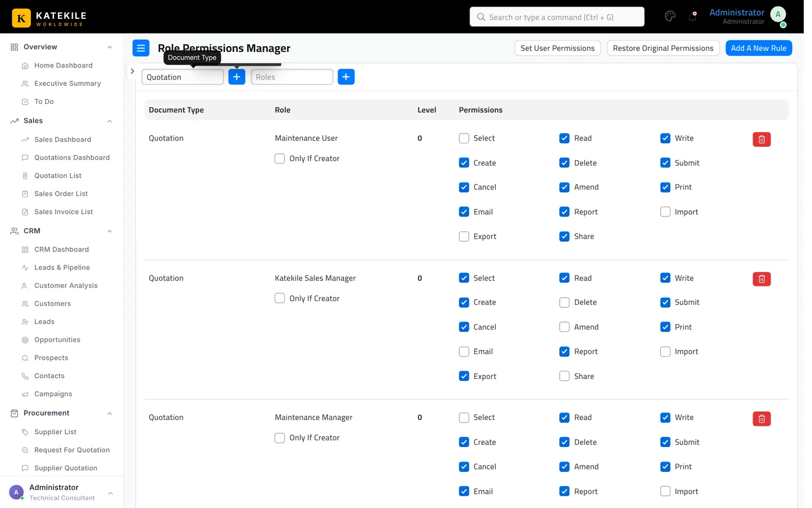
Task: Enable Import permission for Maintenance User
Action: click(665, 212)
